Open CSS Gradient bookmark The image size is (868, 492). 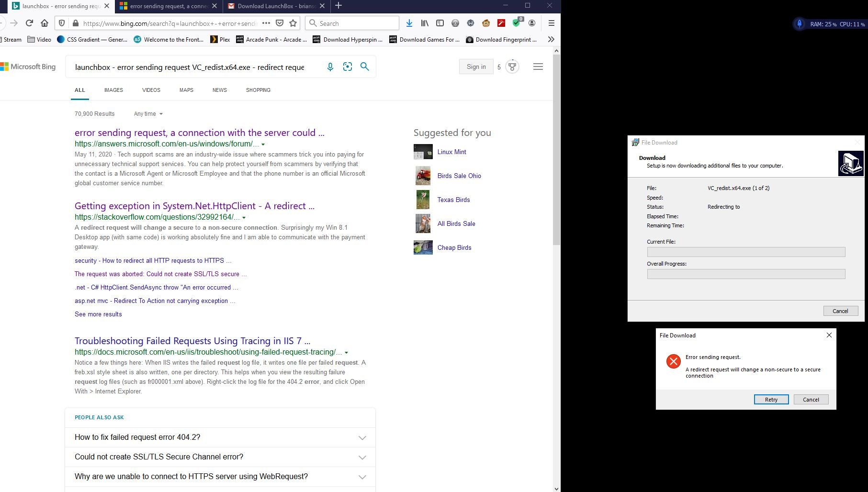tap(92, 39)
